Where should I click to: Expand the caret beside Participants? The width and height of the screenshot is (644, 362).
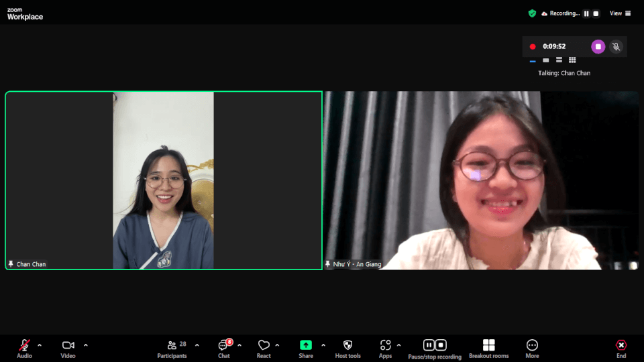coord(197,345)
